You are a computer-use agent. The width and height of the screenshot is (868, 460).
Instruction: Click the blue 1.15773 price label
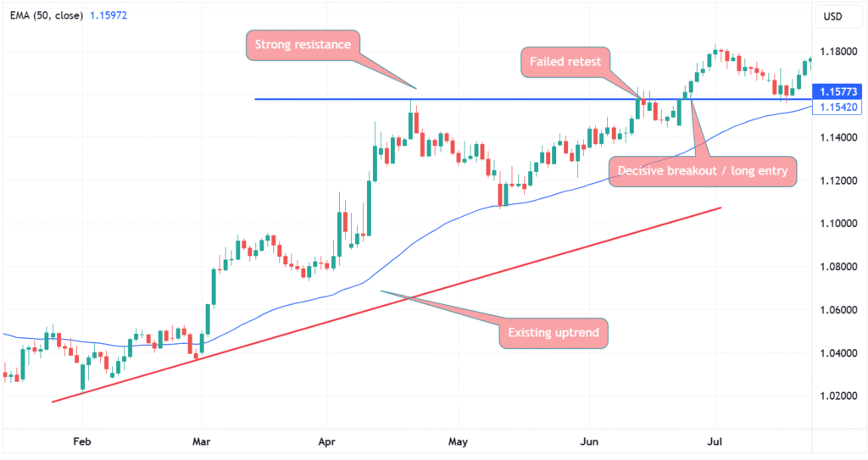coord(838,91)
